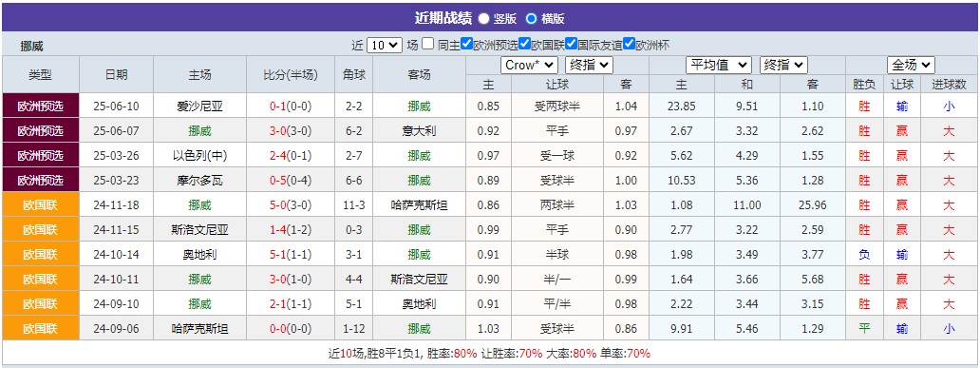Click the 11-3 corner count cell

[x=354, y=205]
